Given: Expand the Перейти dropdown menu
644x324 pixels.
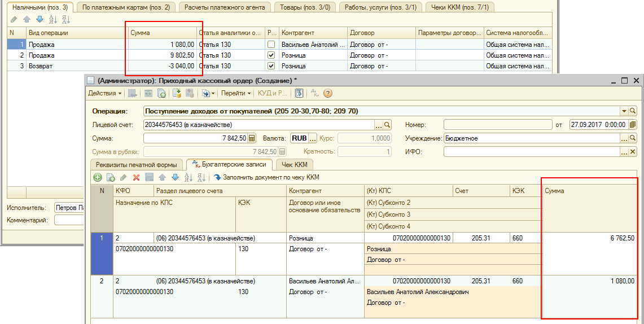Looking at the screenshot, I should pyautogui.click(x=236, y=93).
